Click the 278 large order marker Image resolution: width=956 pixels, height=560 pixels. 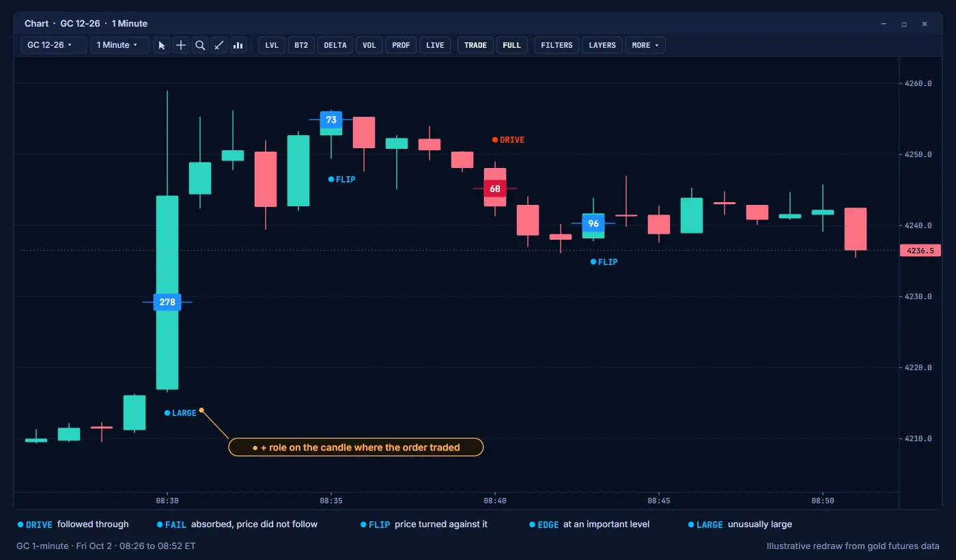[x=167, y=302]
